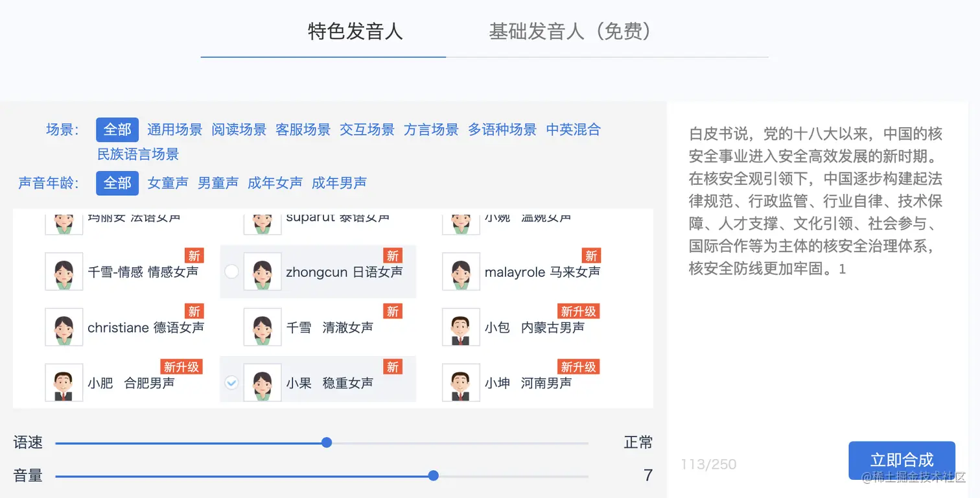Filter voices by 男童声

[218, 183]
